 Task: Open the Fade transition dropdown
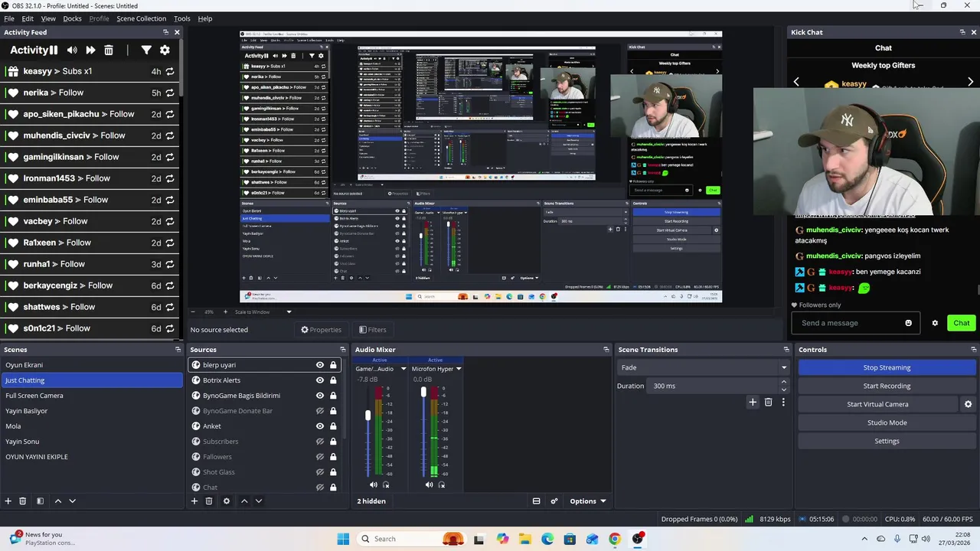703,367
